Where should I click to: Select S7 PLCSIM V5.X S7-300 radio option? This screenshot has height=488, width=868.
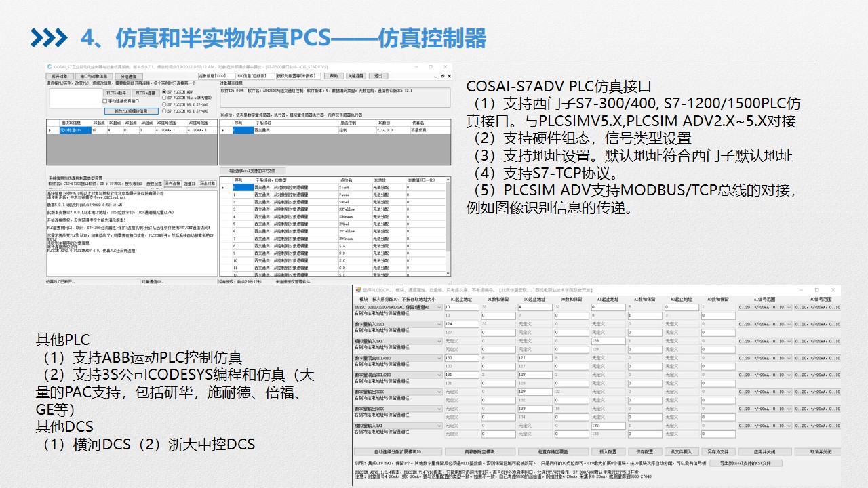tap(164, 104)
